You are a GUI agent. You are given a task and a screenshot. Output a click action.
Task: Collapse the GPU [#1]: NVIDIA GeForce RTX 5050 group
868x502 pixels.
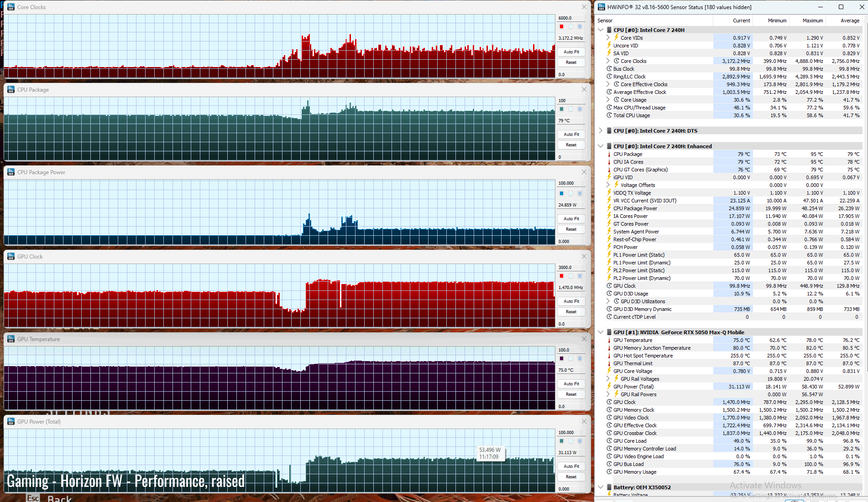[601, 332]
